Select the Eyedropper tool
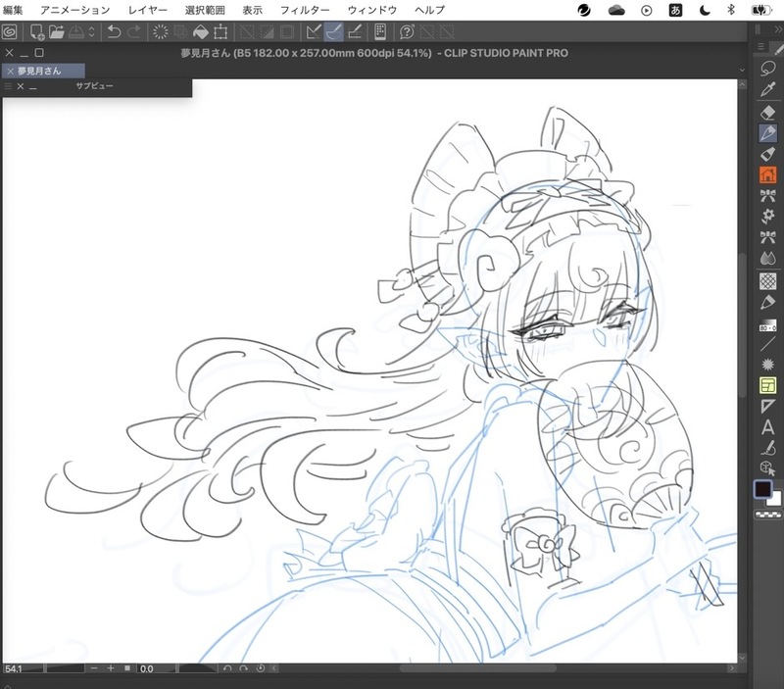Image resolution: width=784 pixels, height=689 pixels. [767, 89]
